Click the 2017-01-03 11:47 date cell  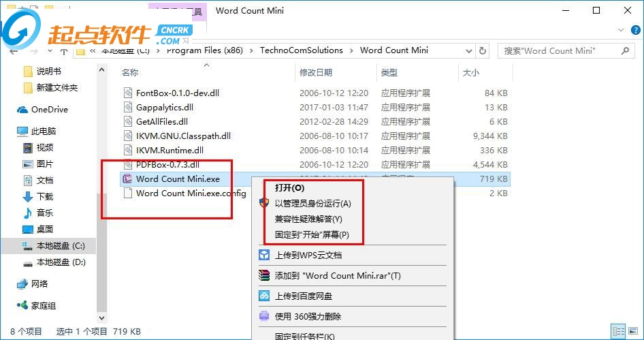point(334,108)
